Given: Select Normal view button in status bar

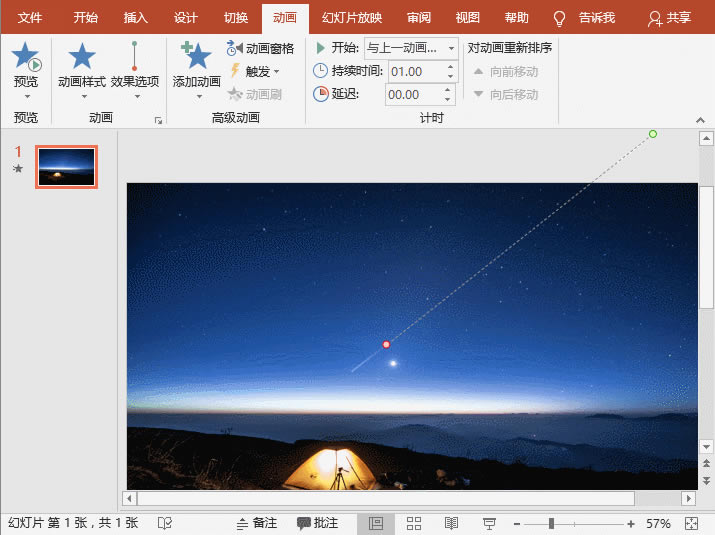Looking at the screenshot, I should 376,524.
